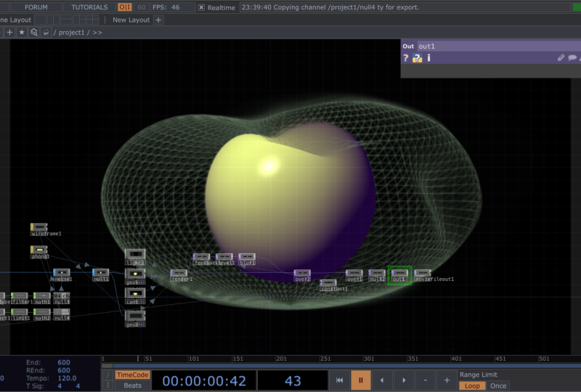Open the TUTORIALS menu item
This screenshot has height=392, width=581.
(x=89, y=7)
